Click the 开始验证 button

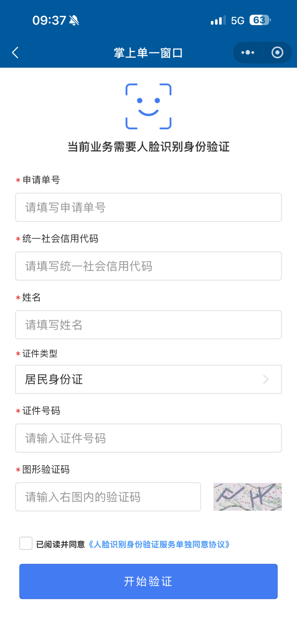(148, 581)
